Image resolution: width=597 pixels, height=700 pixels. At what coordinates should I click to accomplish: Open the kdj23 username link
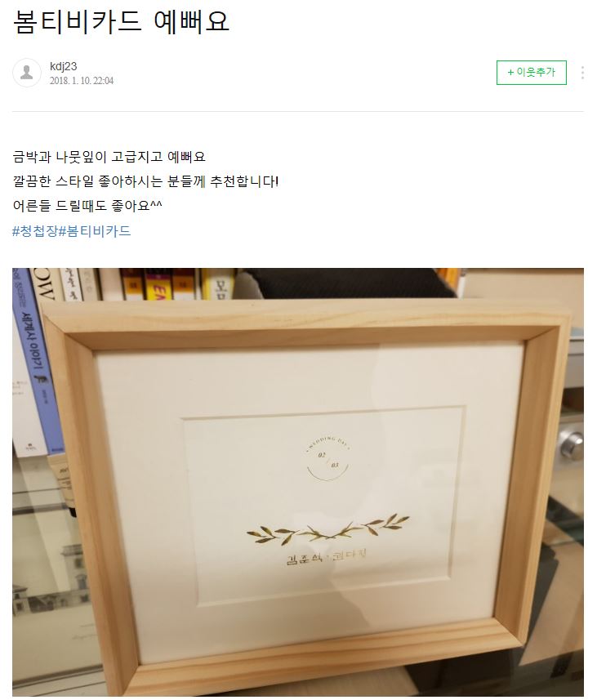coord(64,66)
